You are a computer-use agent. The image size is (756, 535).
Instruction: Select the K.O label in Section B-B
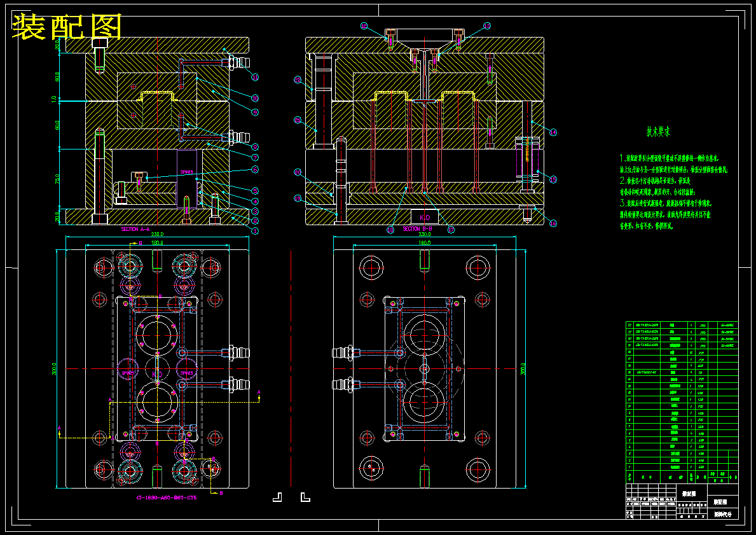click(x=423, y=218)
